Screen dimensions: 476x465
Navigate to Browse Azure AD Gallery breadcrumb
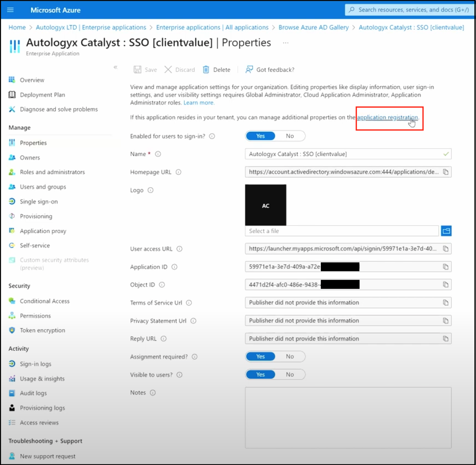tap(314, 27)
